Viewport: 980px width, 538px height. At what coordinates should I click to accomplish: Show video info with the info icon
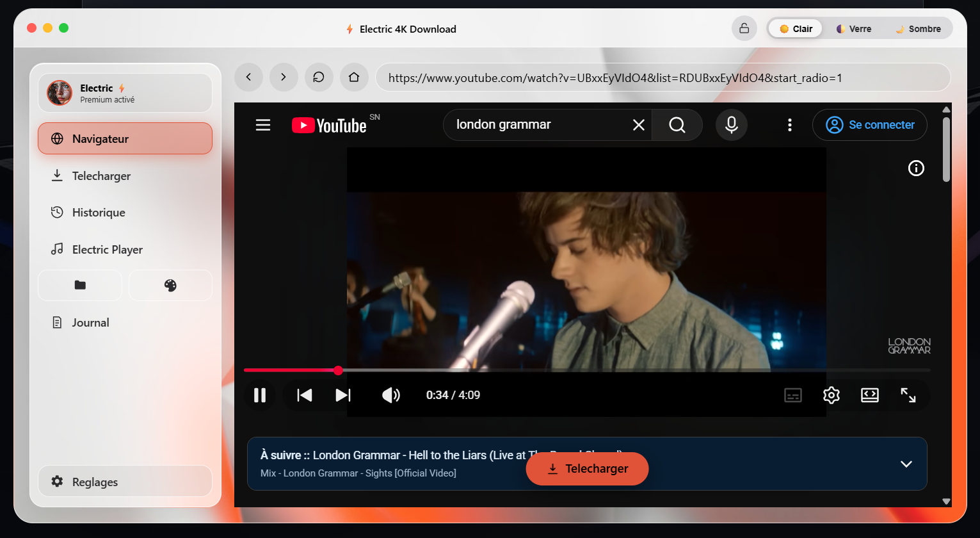pyautogui.click(x=916, y=168)
